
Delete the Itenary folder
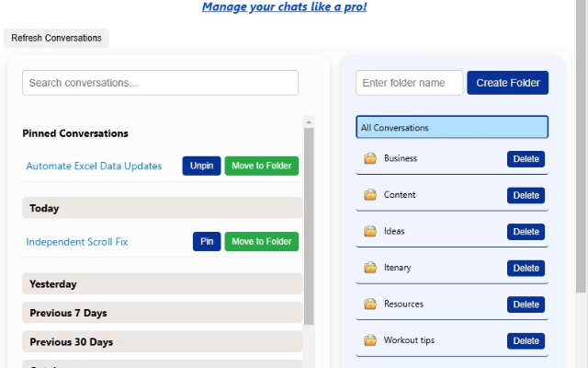(526, 268)
